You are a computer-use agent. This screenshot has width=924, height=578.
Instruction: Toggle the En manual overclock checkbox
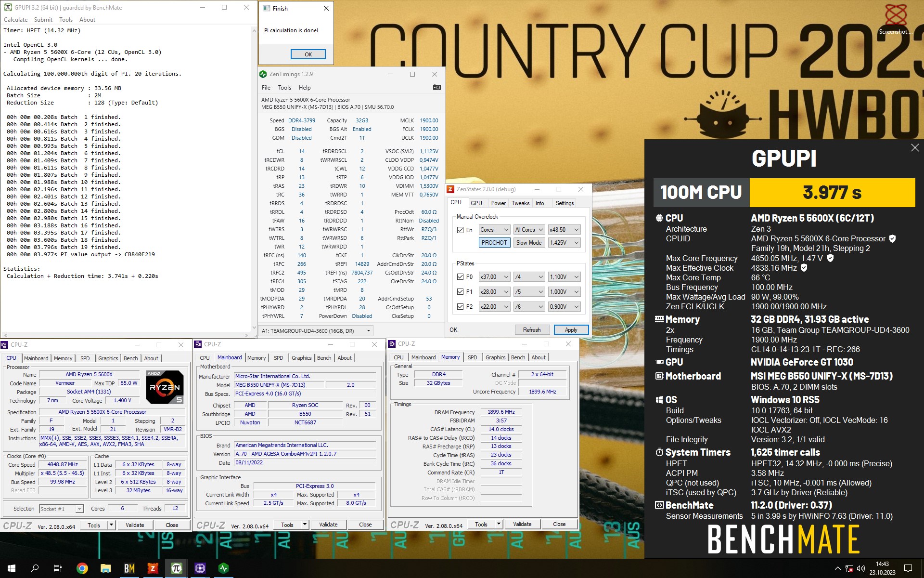(x=461, y=230)
